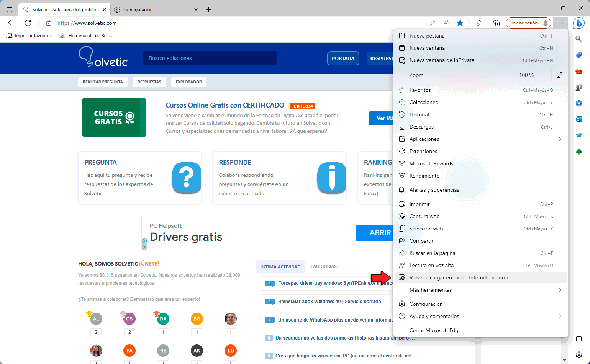Click the full screen zoom arrow icon

click(x=560, y=75)
